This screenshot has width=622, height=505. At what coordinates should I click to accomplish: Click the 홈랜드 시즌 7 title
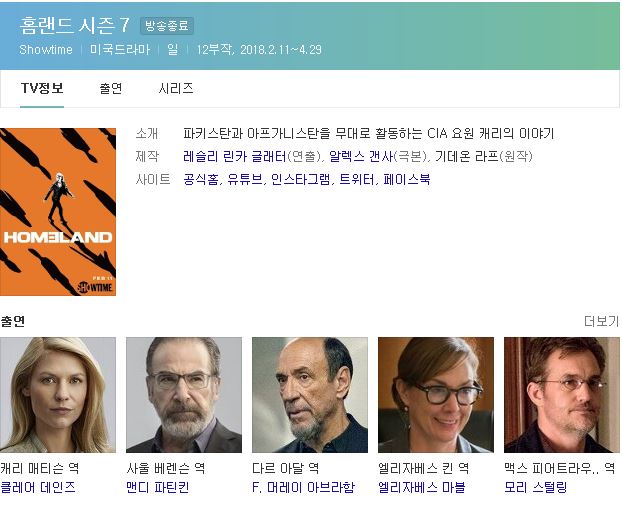click(75, 25)
